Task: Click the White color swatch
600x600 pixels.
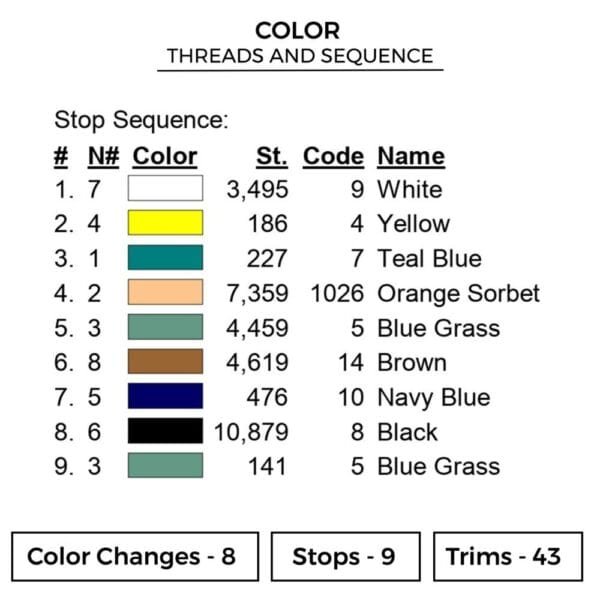Action: 165,189
